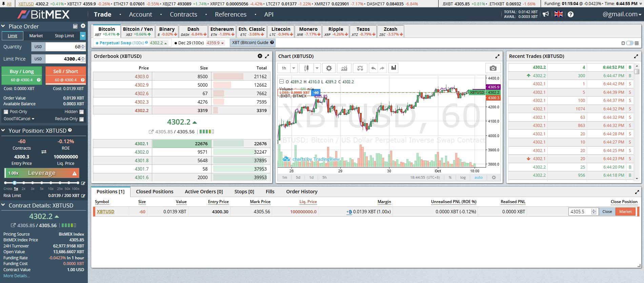Screen dimensions: 644x283
Task: Open Your Position help icon
Action: click(70, 130)
